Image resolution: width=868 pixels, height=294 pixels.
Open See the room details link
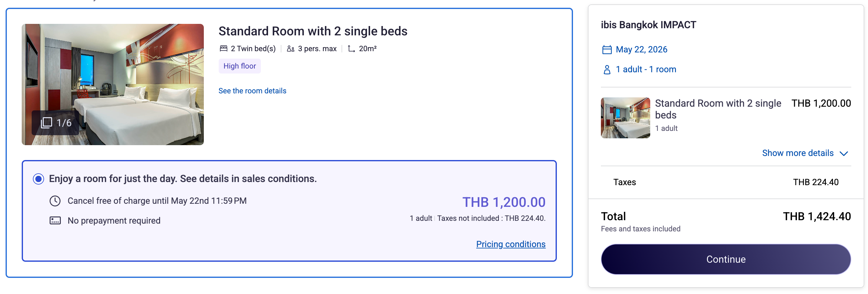click(x=253, y=91)
